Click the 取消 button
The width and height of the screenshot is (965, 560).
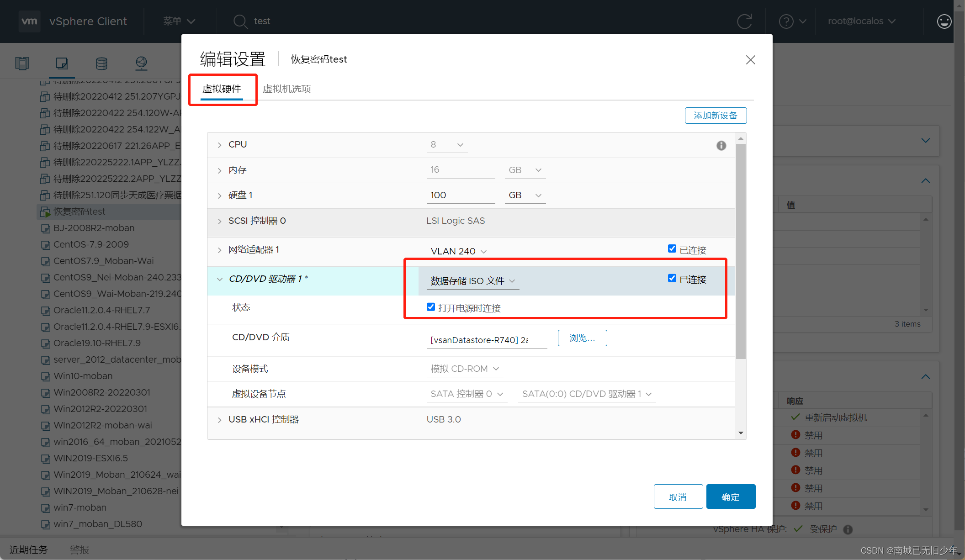tap(678, 497)
